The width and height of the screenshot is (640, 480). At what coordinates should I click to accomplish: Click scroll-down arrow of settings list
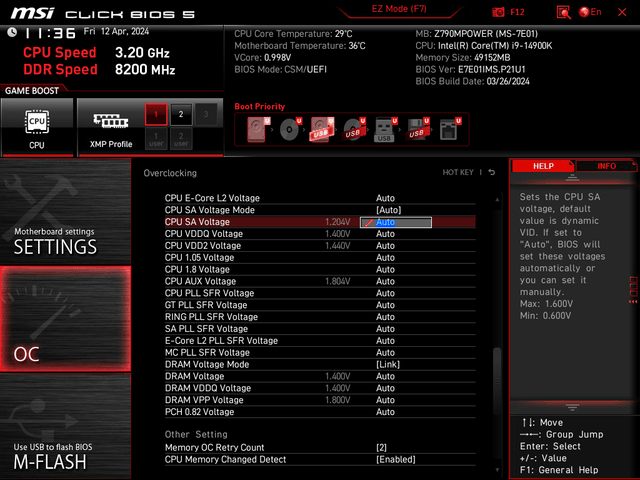(x=497, y=470)
